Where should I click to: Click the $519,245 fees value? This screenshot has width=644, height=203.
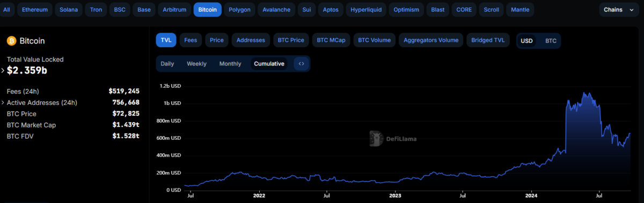coord(124,91)
